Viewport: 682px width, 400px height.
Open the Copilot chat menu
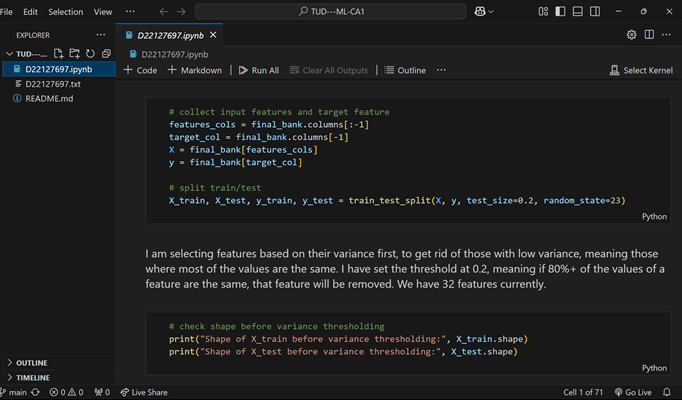pos(484,12)
